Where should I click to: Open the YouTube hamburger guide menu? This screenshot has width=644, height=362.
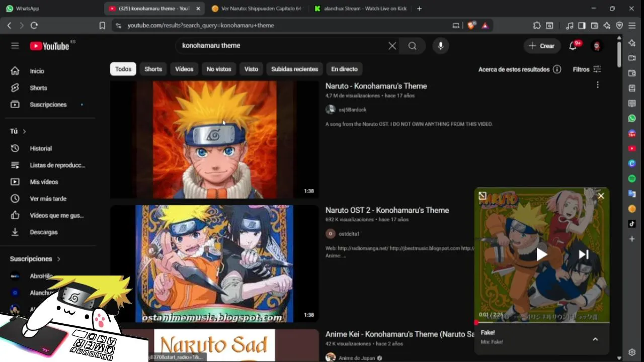(x=15, y=46)
